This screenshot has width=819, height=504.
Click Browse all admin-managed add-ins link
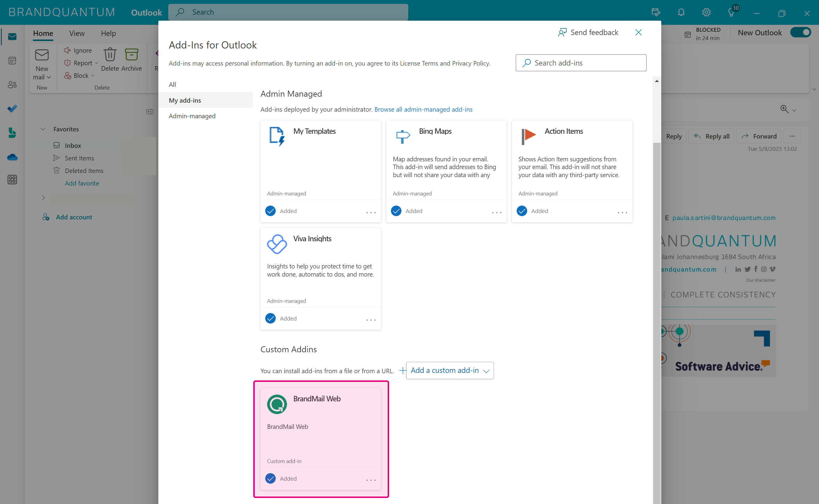(x=423, y=109)
